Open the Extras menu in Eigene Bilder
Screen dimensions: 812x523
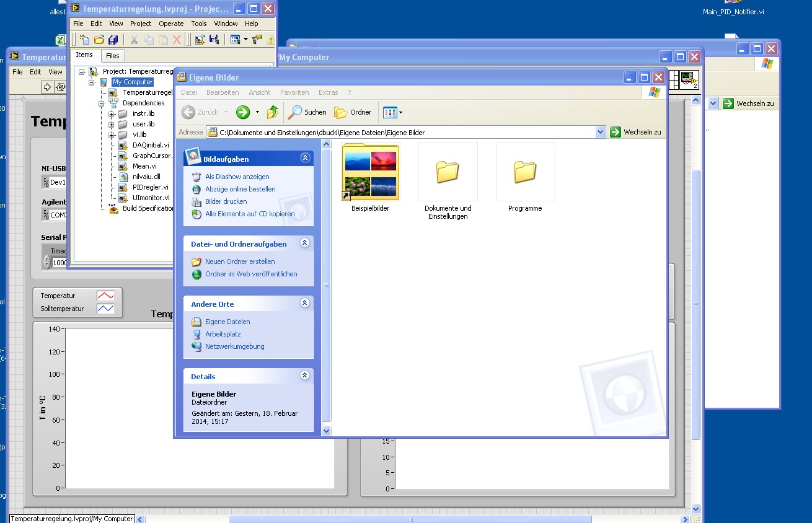click(329, 92)
